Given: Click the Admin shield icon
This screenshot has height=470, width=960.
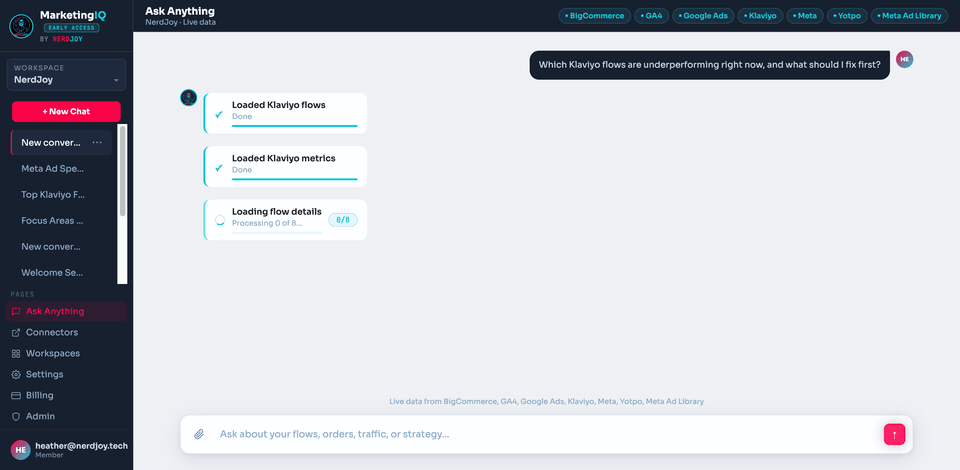Looking at the screenshot, I should [16, 416].
